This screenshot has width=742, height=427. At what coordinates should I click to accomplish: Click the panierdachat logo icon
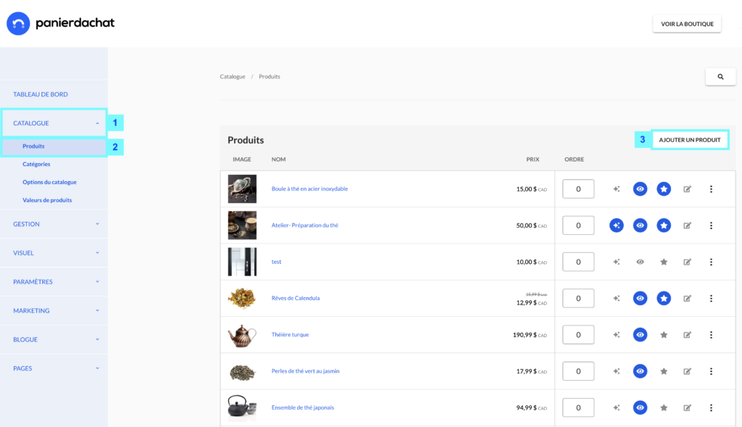tap(18, 23)
